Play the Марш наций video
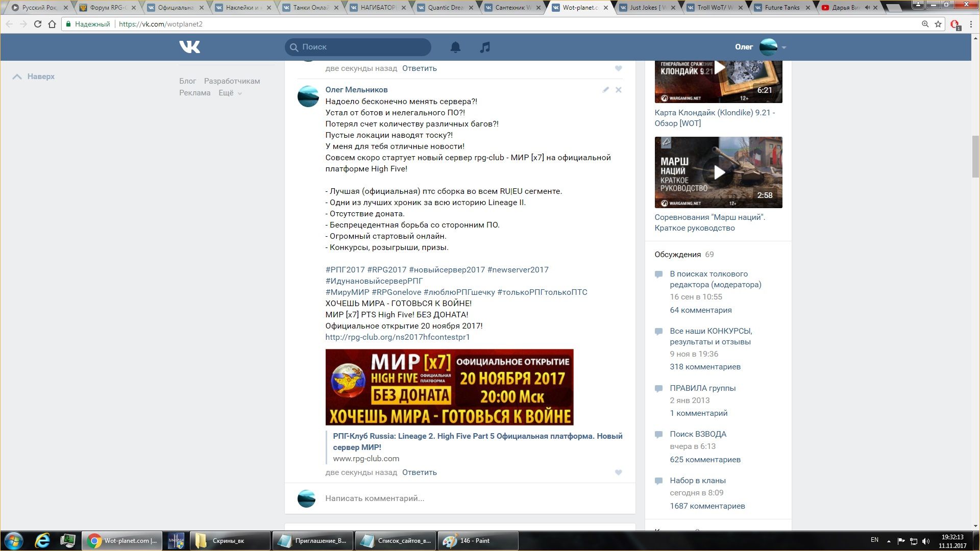The width and height of the screenshot is (980, 551). pos(718,172)
